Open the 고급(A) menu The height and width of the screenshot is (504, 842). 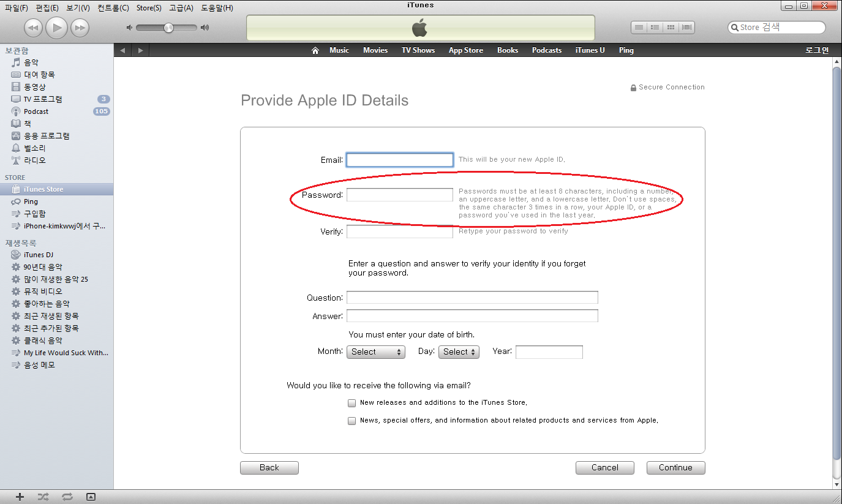(x=181, y=8)
